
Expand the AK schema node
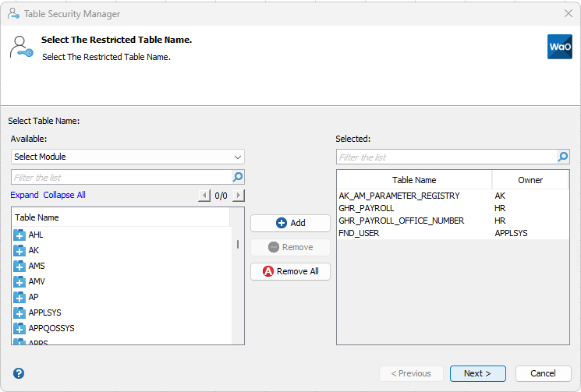click(x=19, y=250)
